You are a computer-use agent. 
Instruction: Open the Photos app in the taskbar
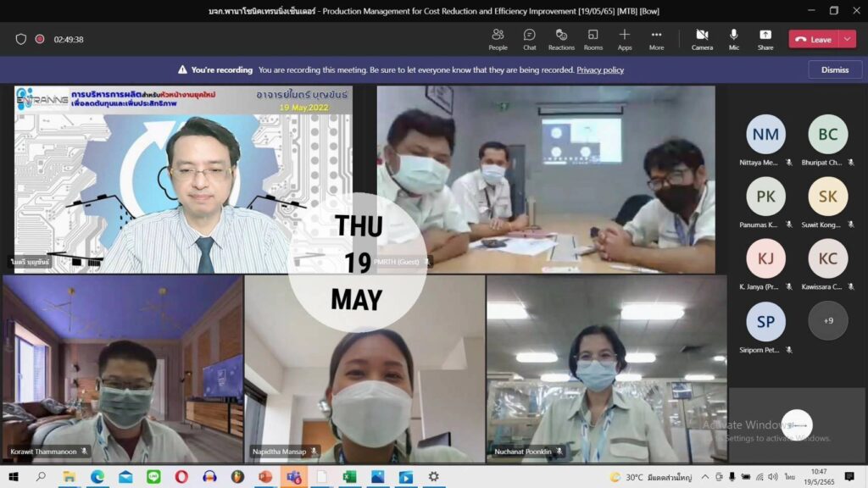coord(377,476)
